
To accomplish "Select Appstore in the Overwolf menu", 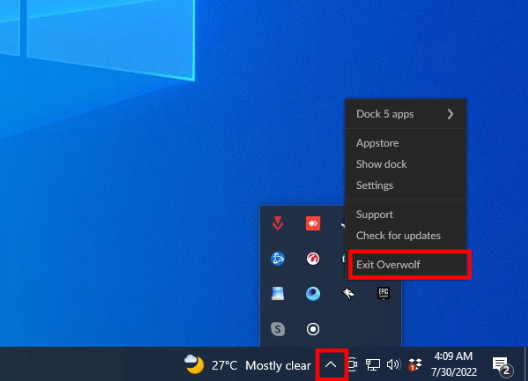I will pos(377,143).
